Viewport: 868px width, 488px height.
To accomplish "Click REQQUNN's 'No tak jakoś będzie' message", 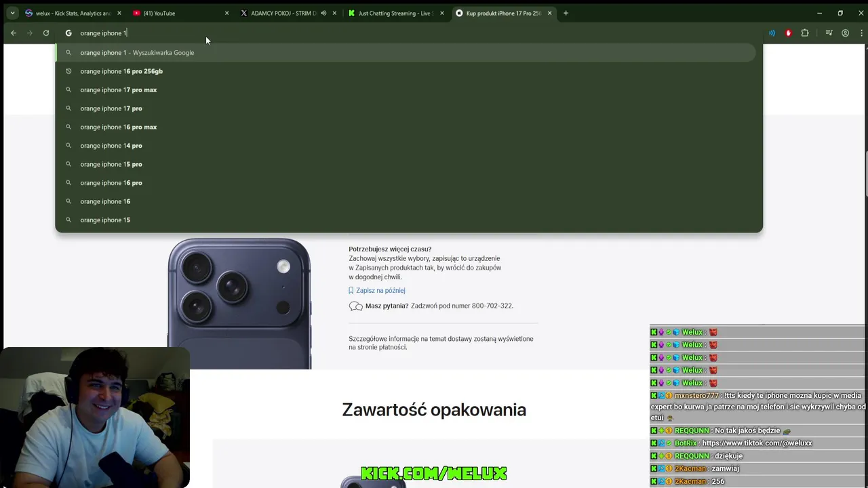I will point(747,430).
